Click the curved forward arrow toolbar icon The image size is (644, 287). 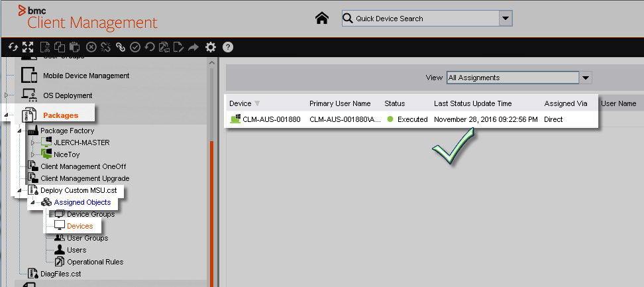click(x=193, y=48)
